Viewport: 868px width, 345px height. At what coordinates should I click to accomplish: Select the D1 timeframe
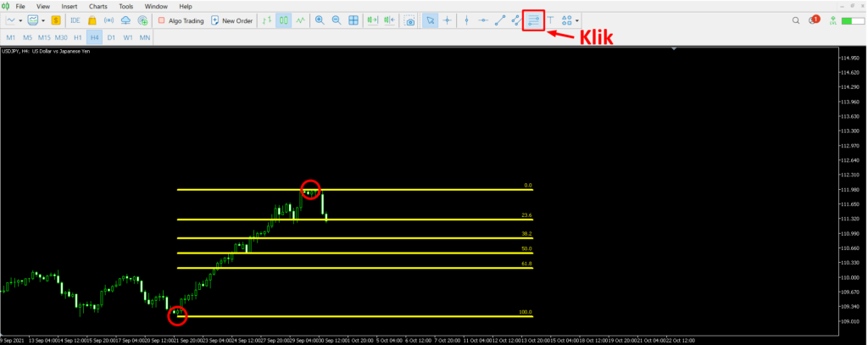(111, 38)
